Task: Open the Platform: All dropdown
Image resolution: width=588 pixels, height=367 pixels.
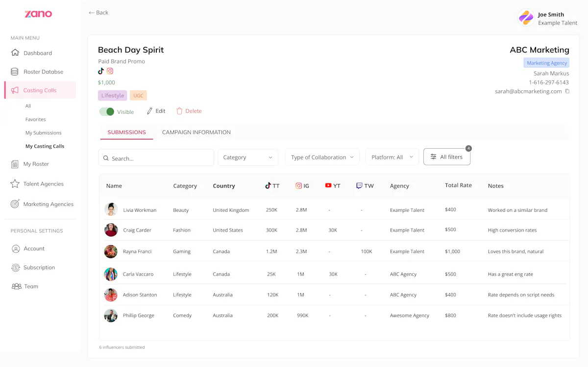Action: [392, 157]
